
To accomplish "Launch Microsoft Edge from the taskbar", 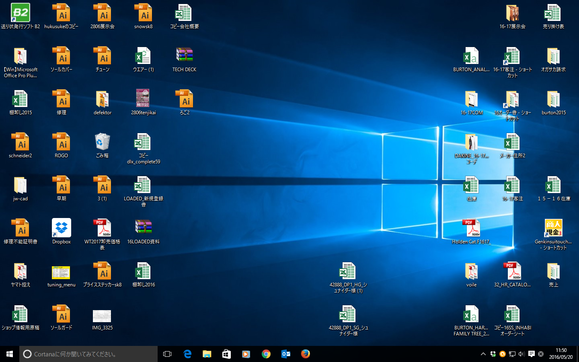I will (187, 354).
